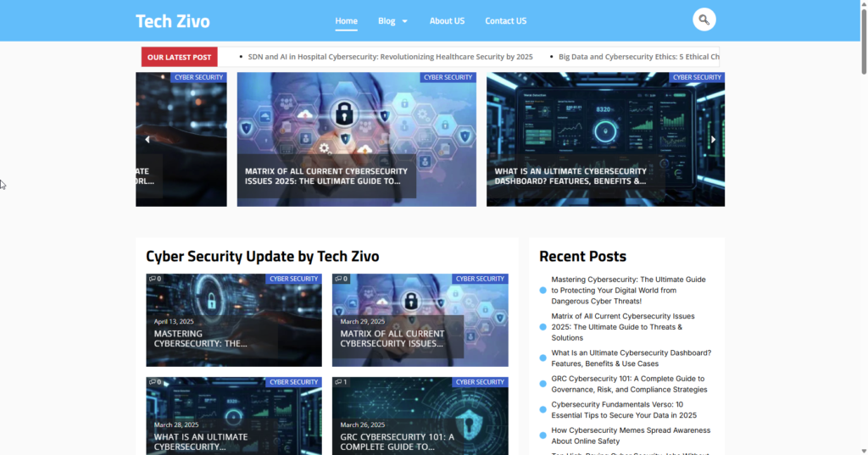Open the Contact US page

(505, 21)
